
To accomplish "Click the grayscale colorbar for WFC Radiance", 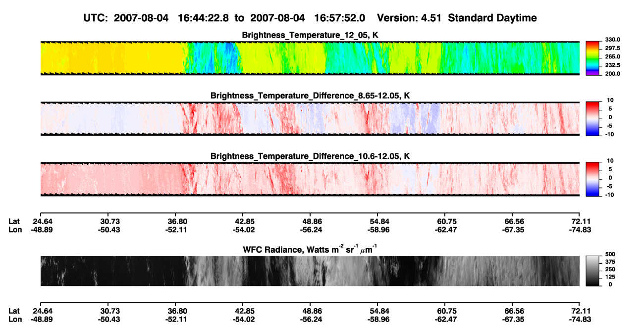I will pyautogui.click(x=593, y=271).
